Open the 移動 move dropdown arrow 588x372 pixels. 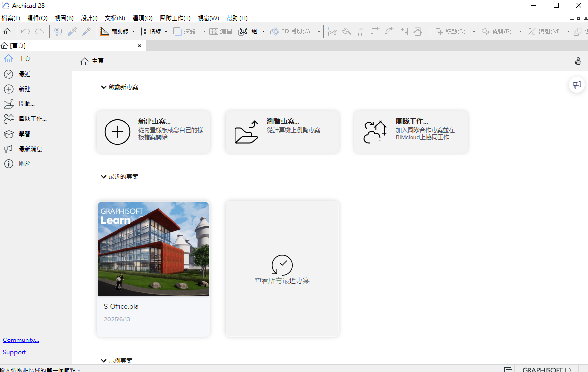474,31
